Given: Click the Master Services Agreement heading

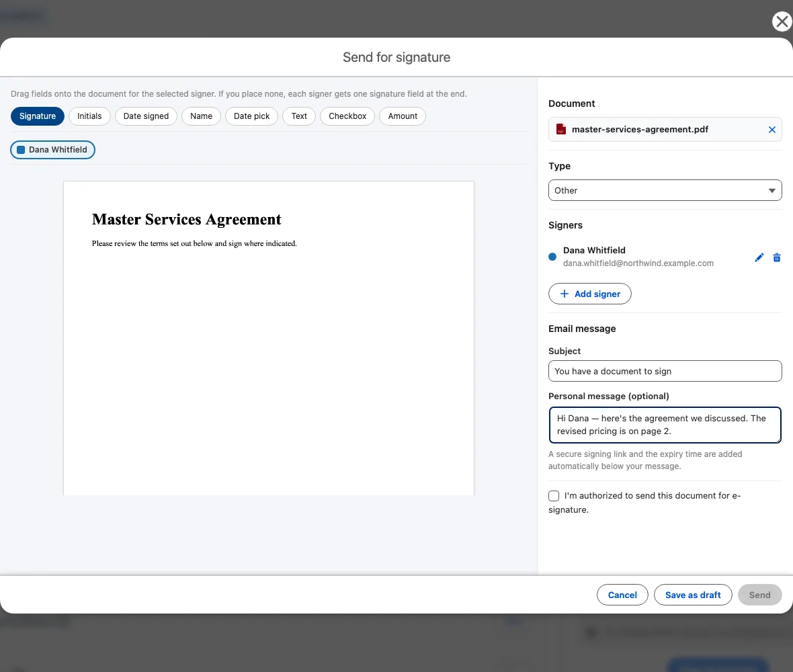Looking at the screenshot, I should (x=187, y=220).
